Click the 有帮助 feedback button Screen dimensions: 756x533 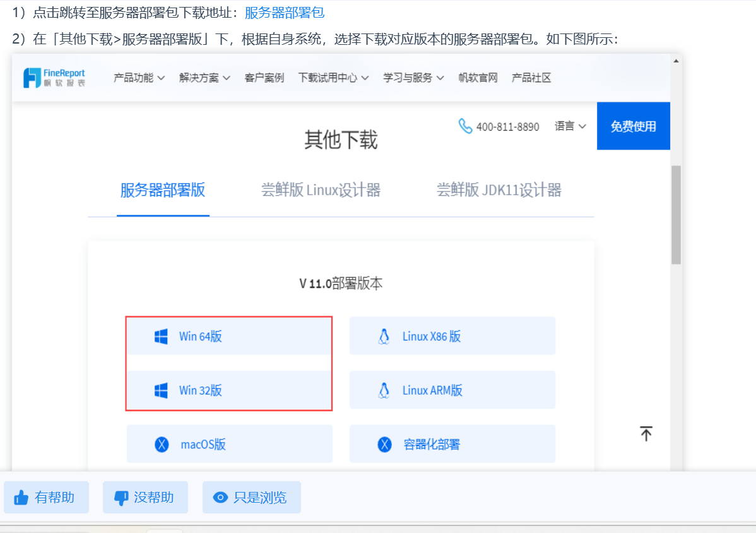click(46, 497)
